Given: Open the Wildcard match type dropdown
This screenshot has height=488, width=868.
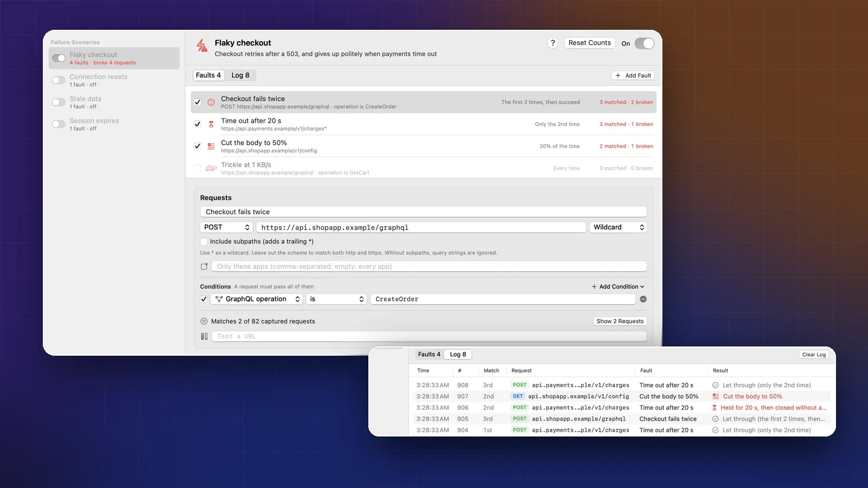Looking at the screenshot, I should pos(618,227).
